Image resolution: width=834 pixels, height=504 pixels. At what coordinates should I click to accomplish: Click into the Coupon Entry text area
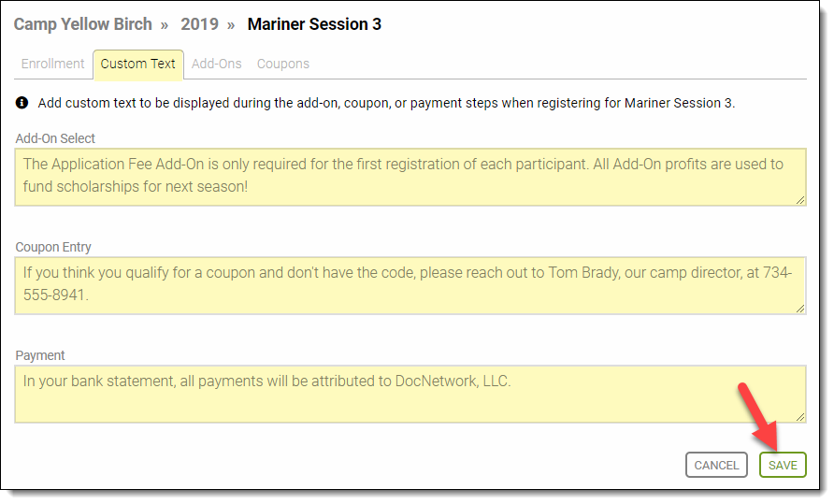410,286
